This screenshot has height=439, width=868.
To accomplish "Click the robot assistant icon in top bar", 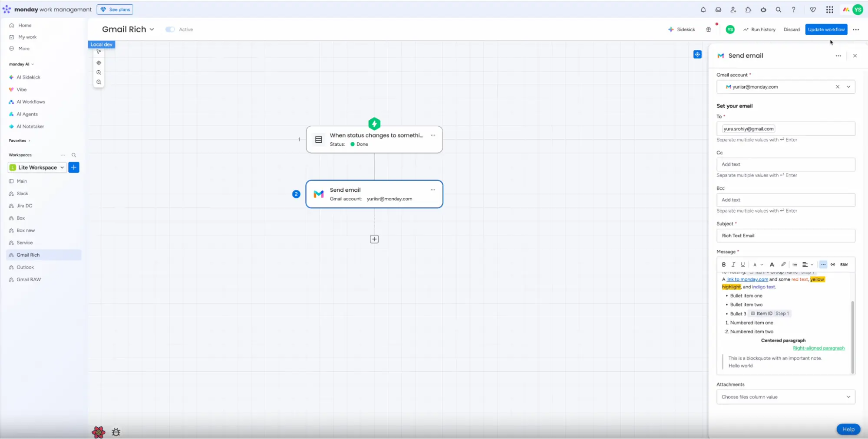I will 763,10.
